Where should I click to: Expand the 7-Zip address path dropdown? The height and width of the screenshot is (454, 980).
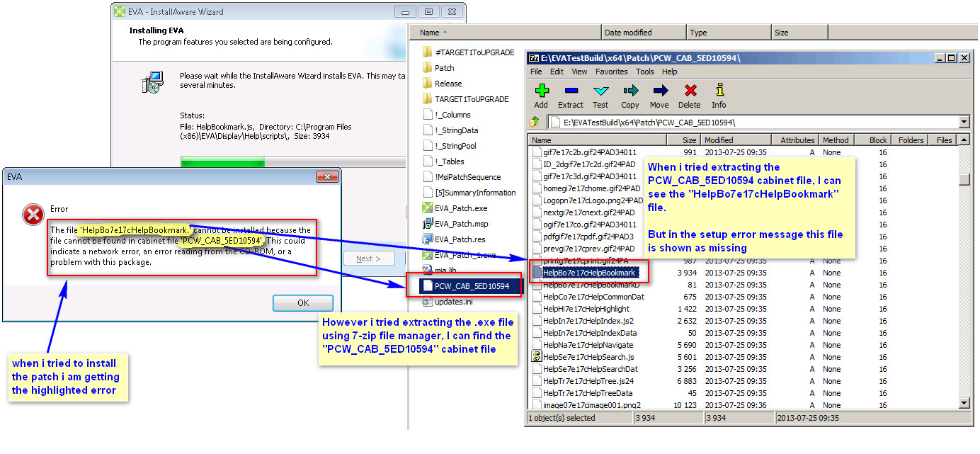click(x=964, y=123)
